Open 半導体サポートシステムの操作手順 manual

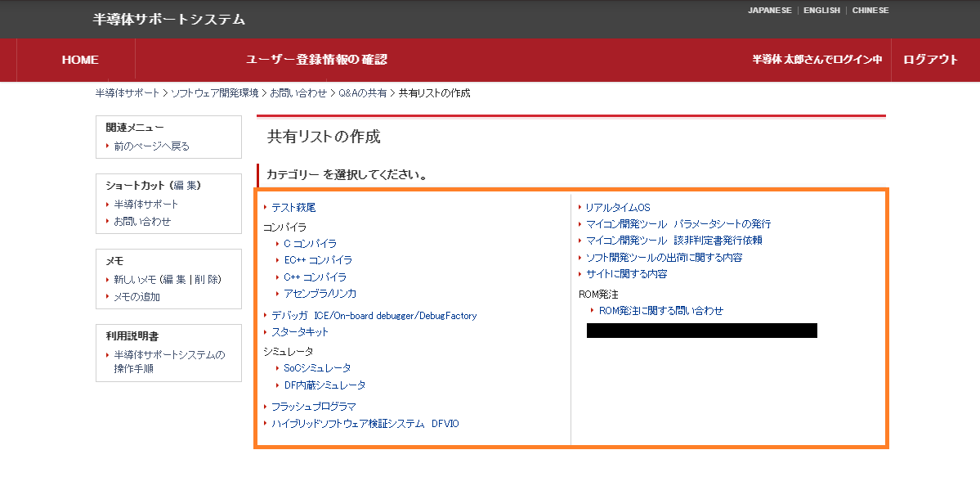tap(169, 362)
